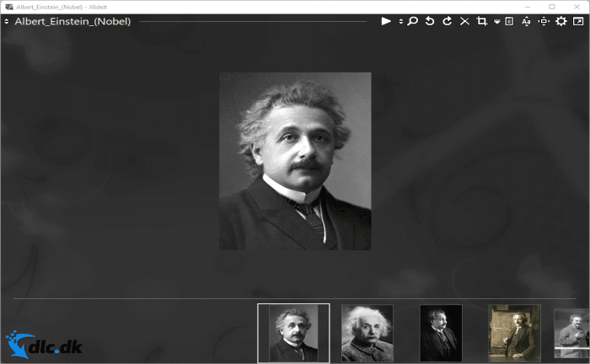This screenshot has width=590, height=364.
Task: Select the white-haired elderly Einstein thumbnail
Action: tap(367, 333)
